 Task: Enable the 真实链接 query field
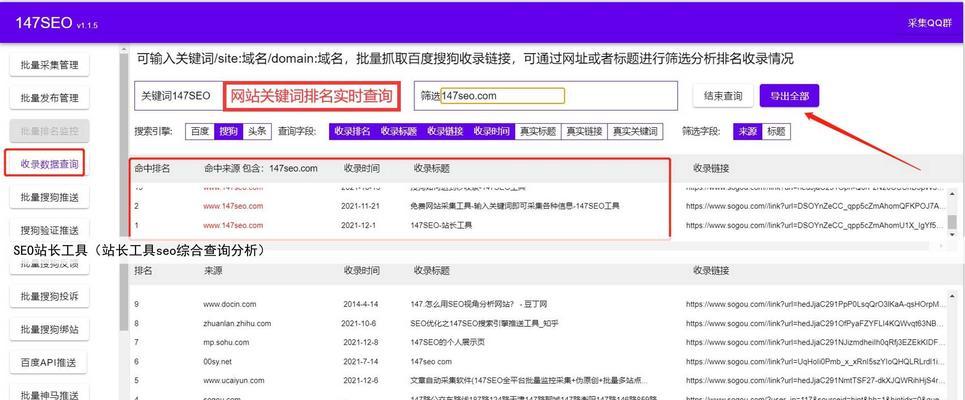point(584,131)
